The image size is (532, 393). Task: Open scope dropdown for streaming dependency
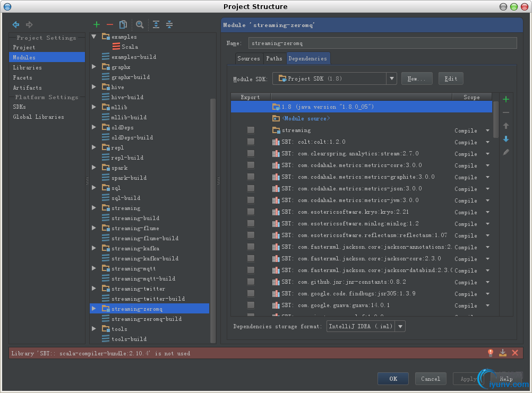point(487,130)
